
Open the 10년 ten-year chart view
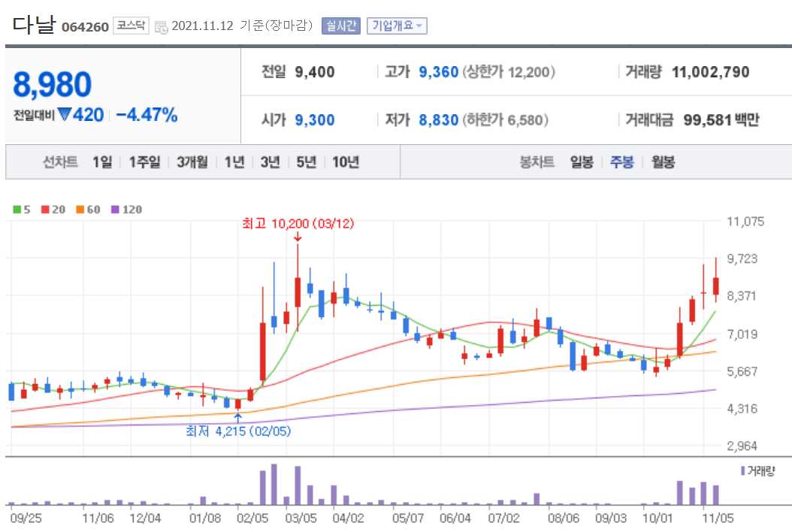(346, 162)
